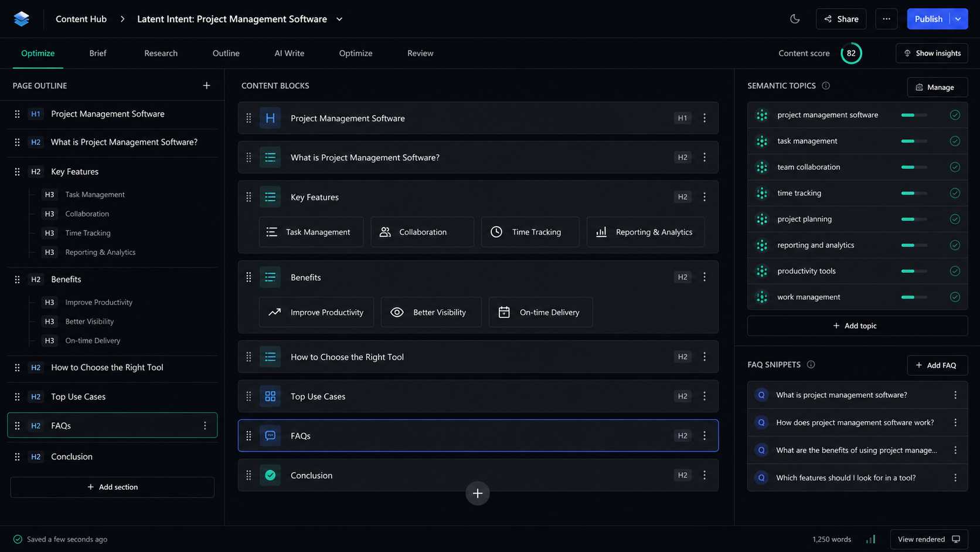Viewport: 980px width, 552px height.
Task: Click the H2 level badge on the Key Features block
Action: coord(682,197)
